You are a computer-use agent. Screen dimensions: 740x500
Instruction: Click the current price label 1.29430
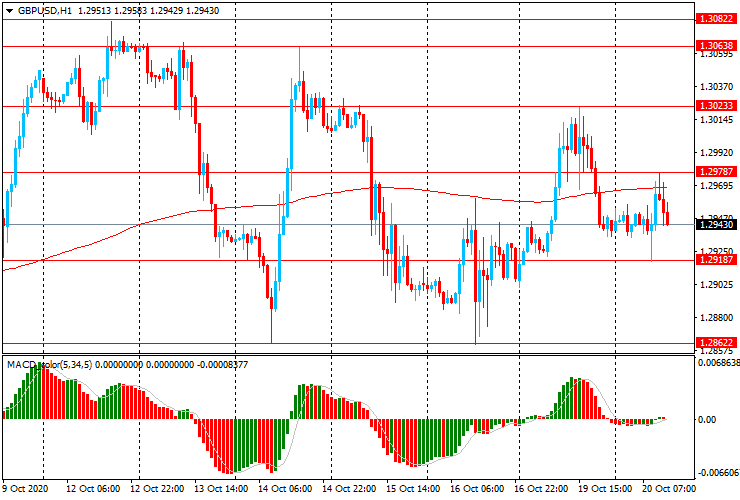pos(716,225)
